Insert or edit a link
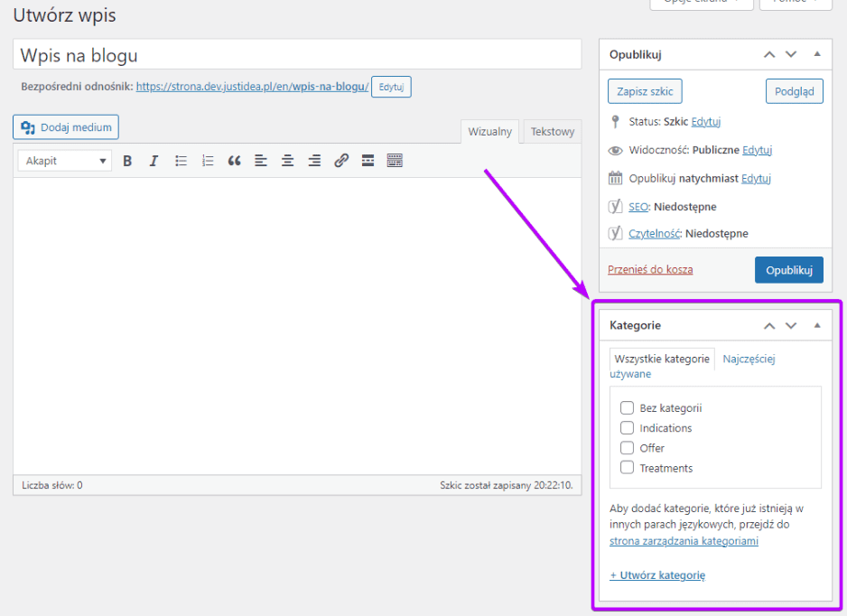Screen dimensions: 847x616 click(340, 161)
